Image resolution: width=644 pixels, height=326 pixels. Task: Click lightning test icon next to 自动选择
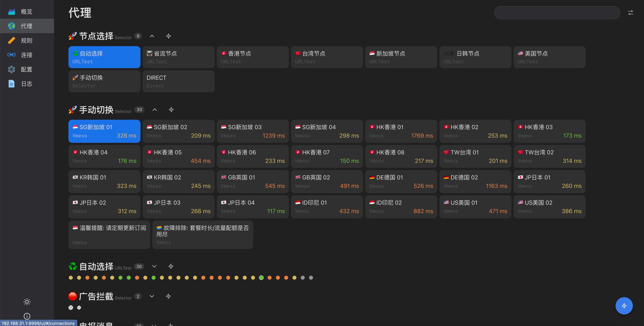171,266
